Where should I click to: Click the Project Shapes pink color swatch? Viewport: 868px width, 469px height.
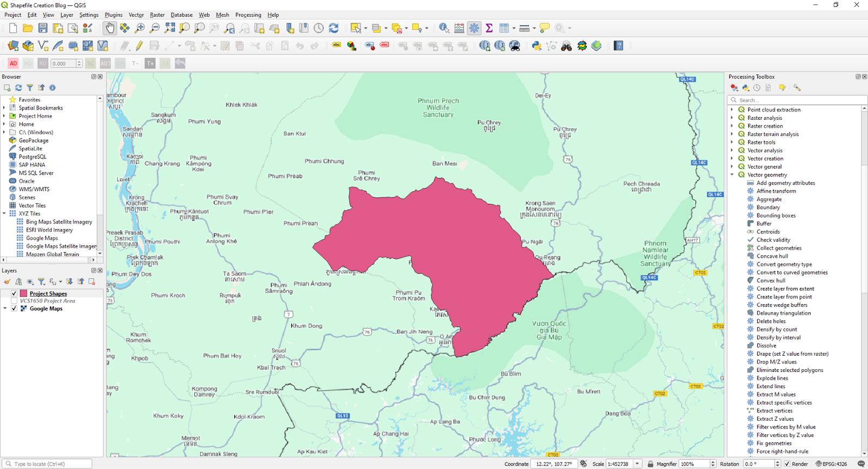tap(24, 293)
